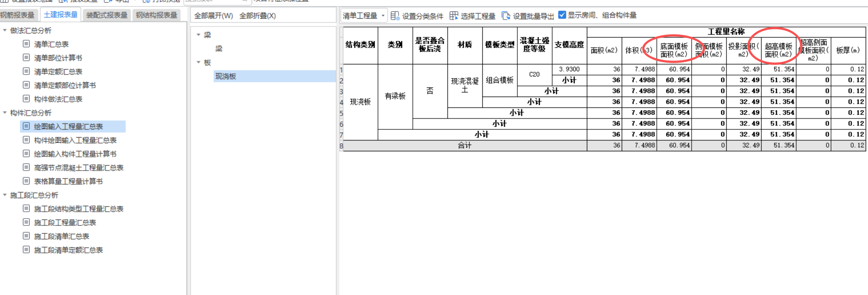Click the 模板类型 column header
The image size is (868, 295).
coord(500,45)
